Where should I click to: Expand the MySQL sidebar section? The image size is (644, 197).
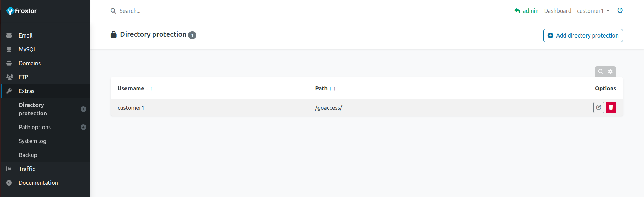27,49
